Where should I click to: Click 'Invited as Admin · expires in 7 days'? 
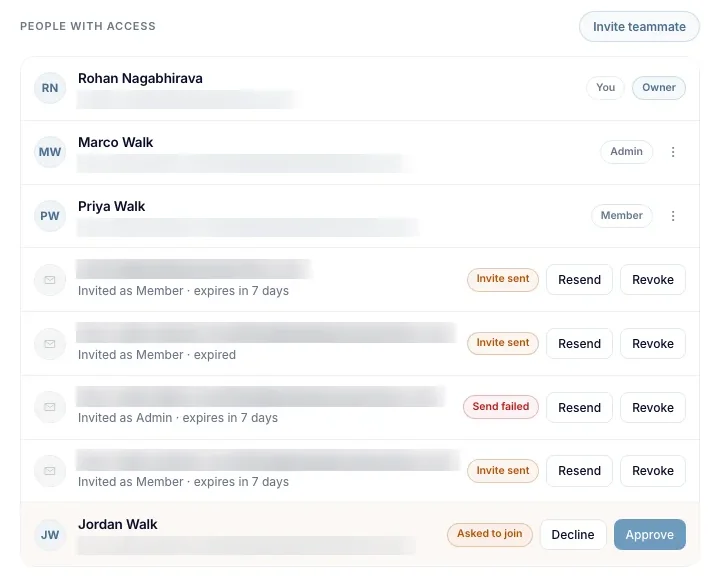click(x=178, y=418)
